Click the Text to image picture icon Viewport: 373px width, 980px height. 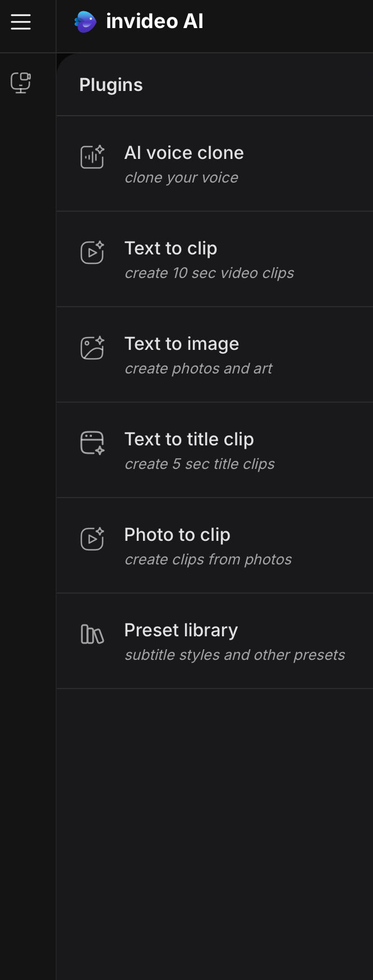(x=93, y=348)
